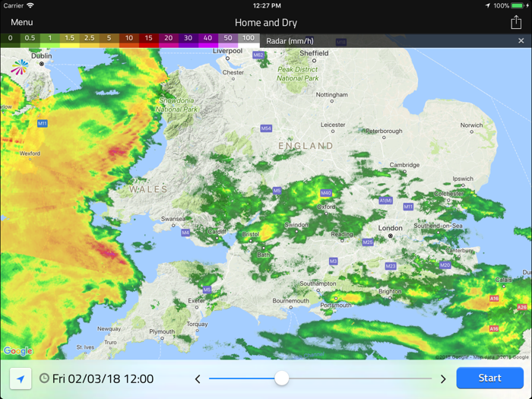The height and width of the screenshot is (399, 532).
Task: Tap the colorful Met Éireann logo
Action: [x=19, y=67]
